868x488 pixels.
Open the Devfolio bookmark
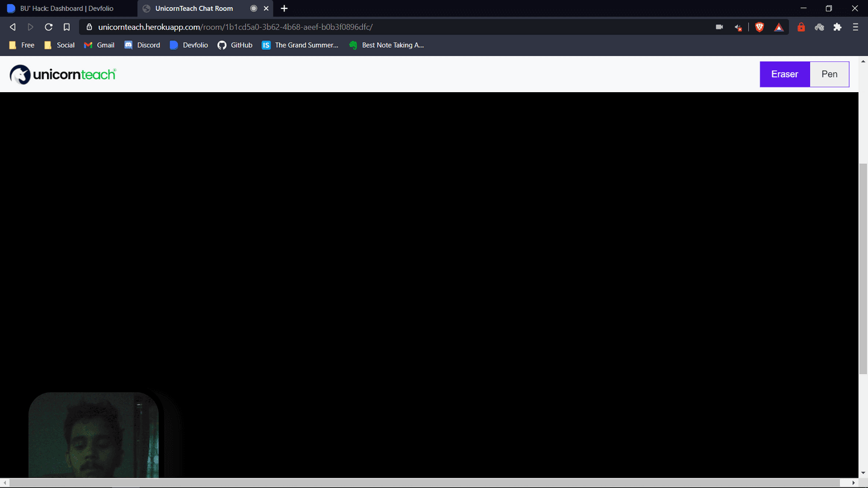(189, 45)
